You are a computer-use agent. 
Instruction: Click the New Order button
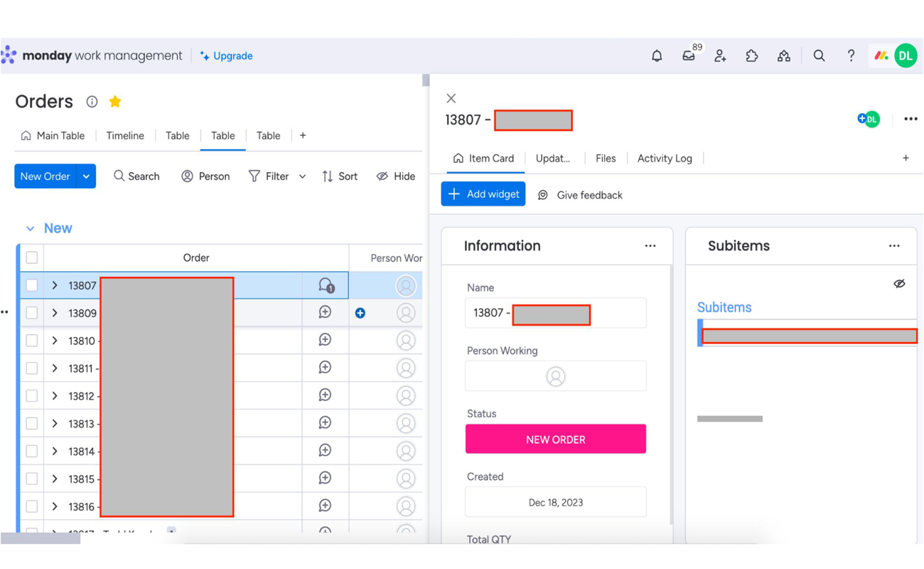point(45,176)
